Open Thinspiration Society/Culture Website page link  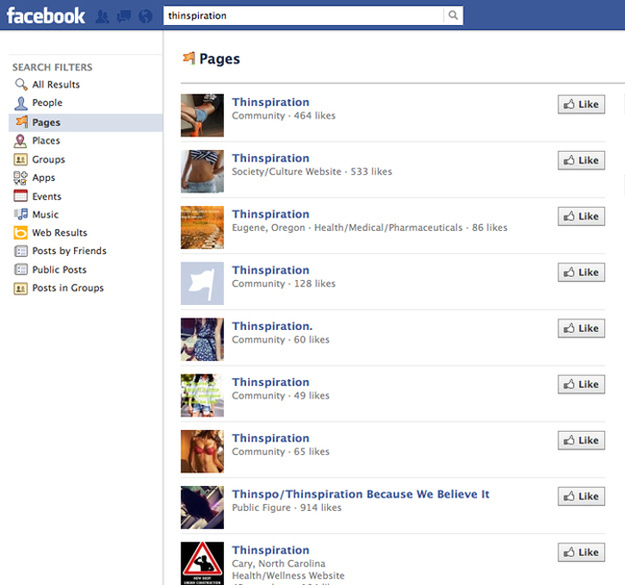(x=271, y=158)
